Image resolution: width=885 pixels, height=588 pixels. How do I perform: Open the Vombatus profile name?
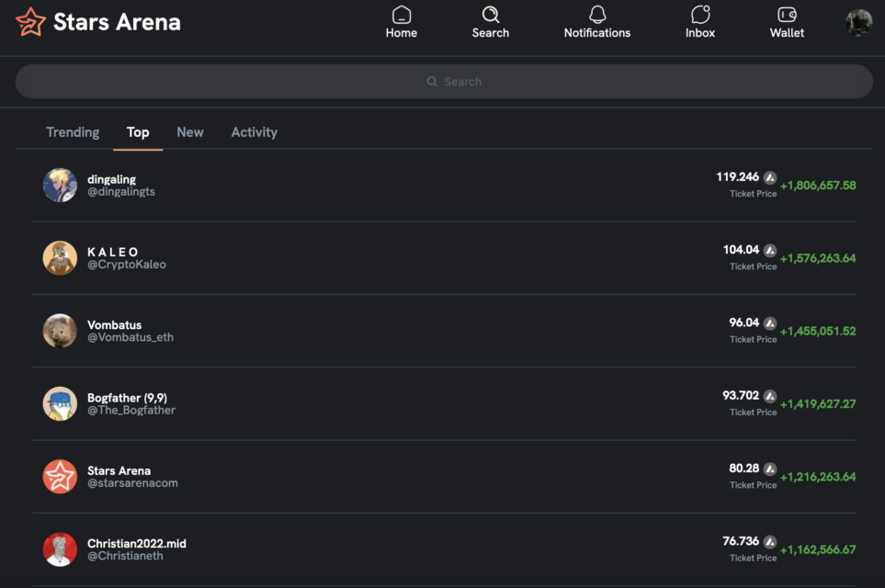pos(115,325)
